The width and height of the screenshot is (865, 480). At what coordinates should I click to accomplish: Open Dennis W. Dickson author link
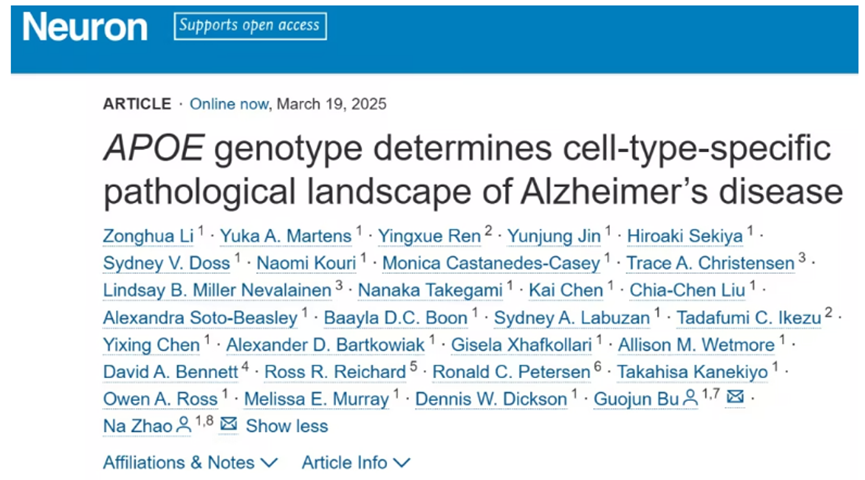pyautogui.click(x=491, y=399)
